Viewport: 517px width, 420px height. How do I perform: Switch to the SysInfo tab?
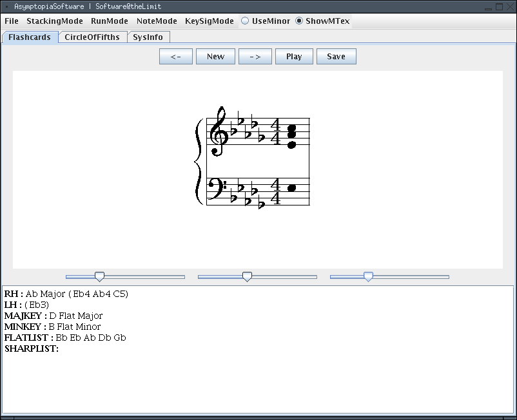pos(148,37)
